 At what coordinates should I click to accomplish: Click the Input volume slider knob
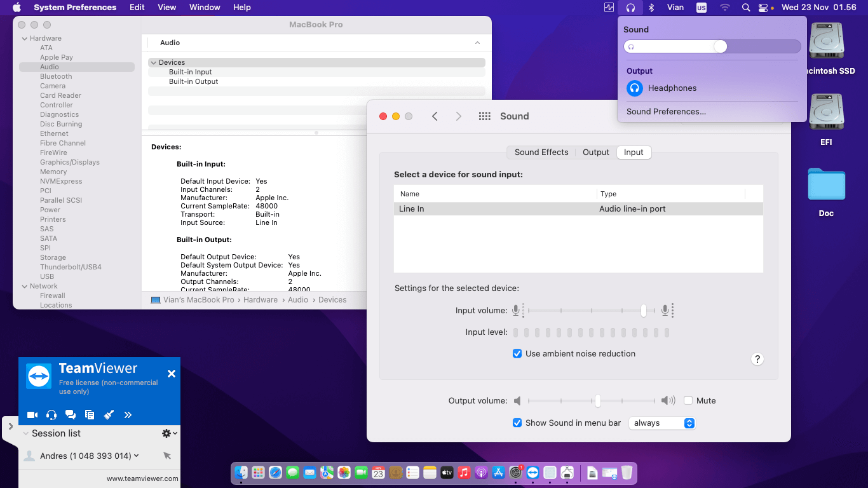(644, 311)
